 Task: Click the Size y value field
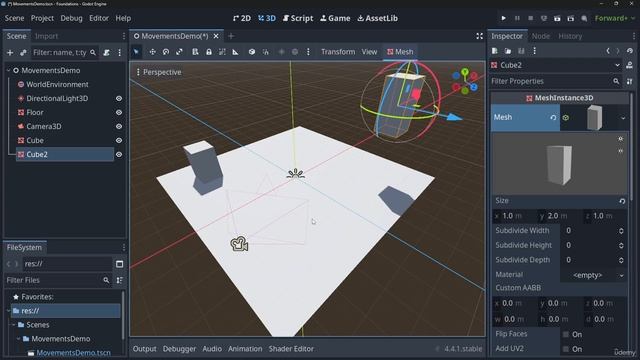coord(559,216)
